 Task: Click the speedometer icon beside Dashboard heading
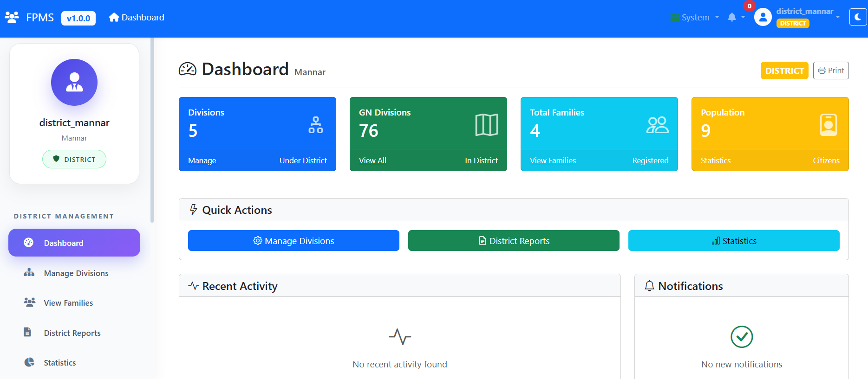coord(188,69)
